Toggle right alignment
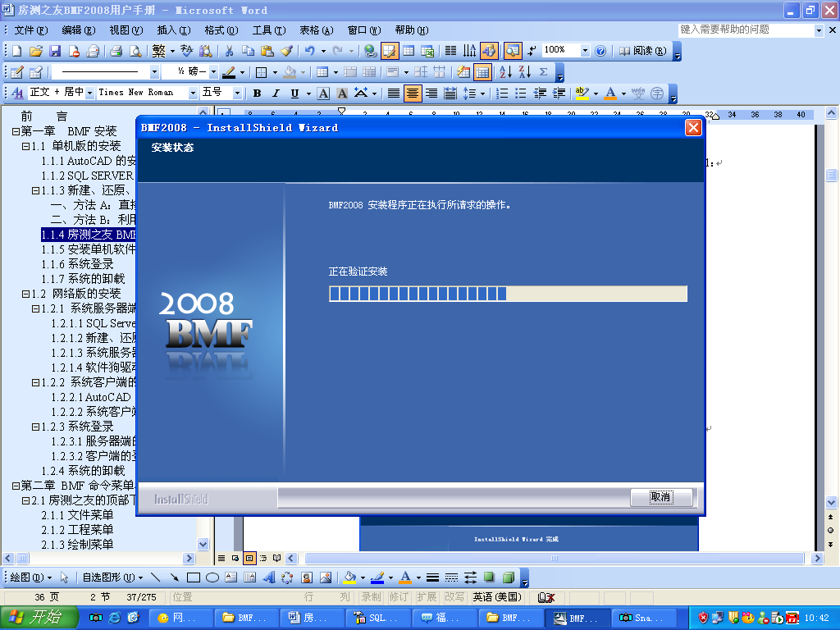 431,94
